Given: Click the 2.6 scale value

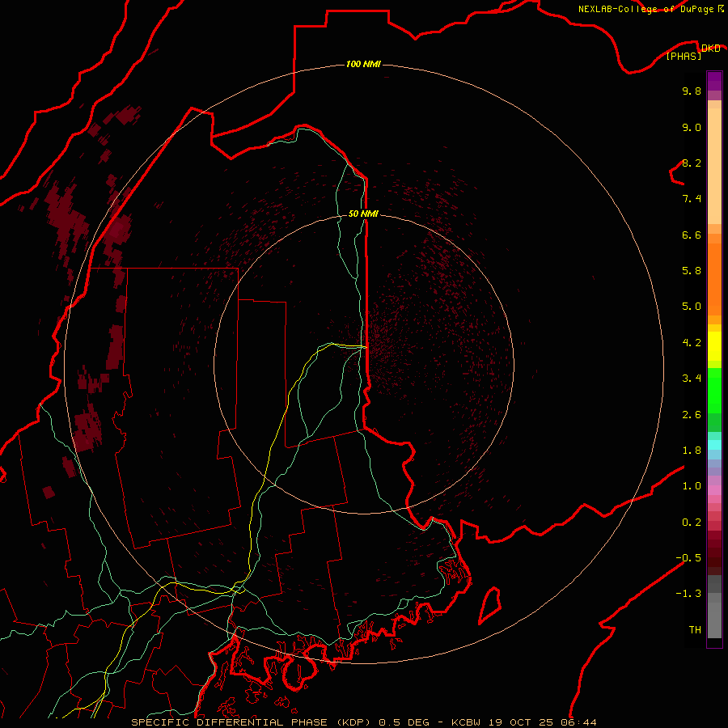Looking at the screenshot, I should [692, 415].
